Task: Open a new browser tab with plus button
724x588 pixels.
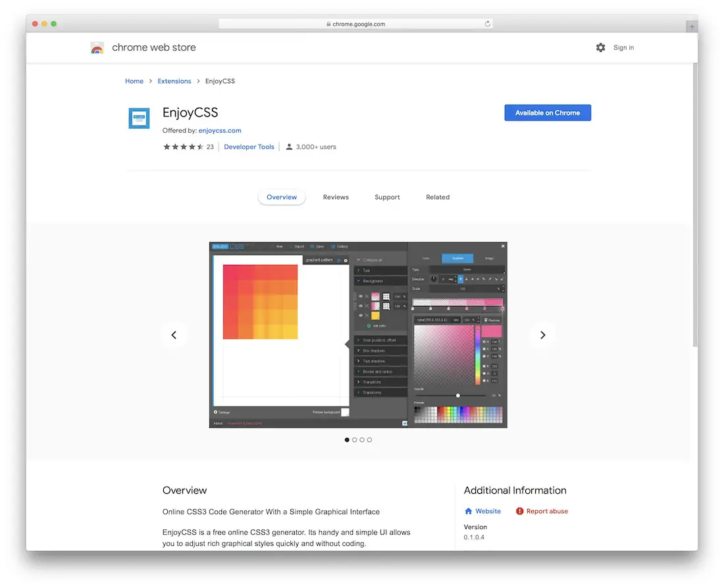Action: tap(692, 27)
